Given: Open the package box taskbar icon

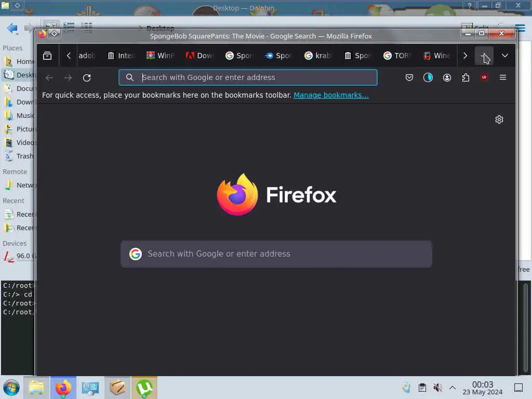Looking at the screenshot, I should coord(117,388).
